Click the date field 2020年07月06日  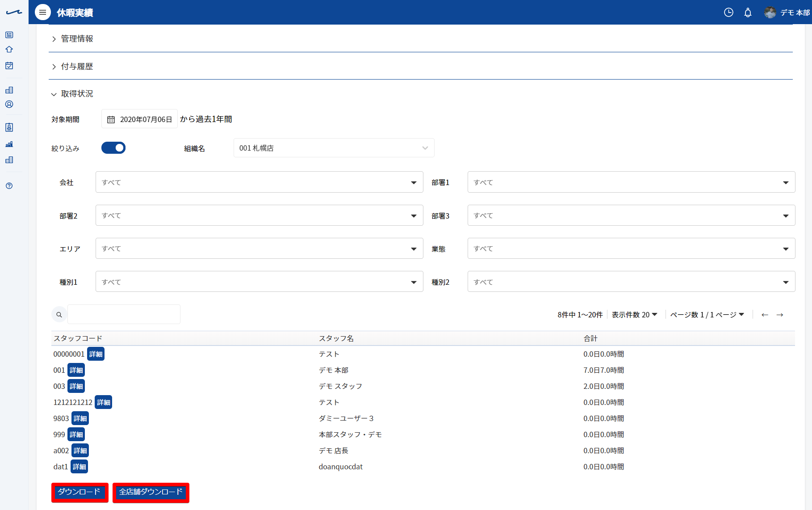139,119
